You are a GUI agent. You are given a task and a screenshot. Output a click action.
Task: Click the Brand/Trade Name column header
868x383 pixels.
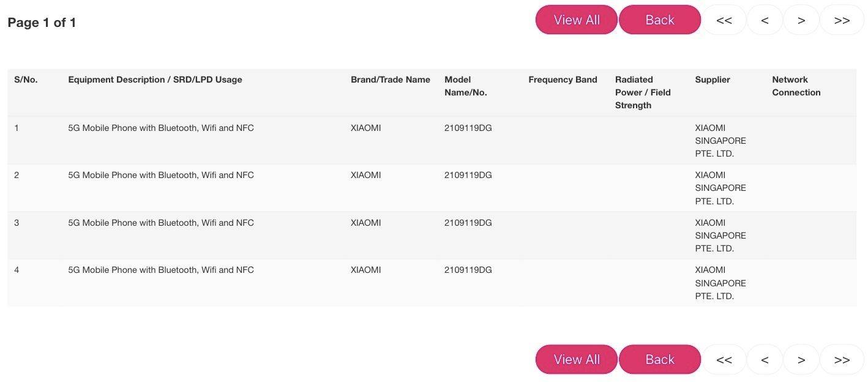pos(390,80)
